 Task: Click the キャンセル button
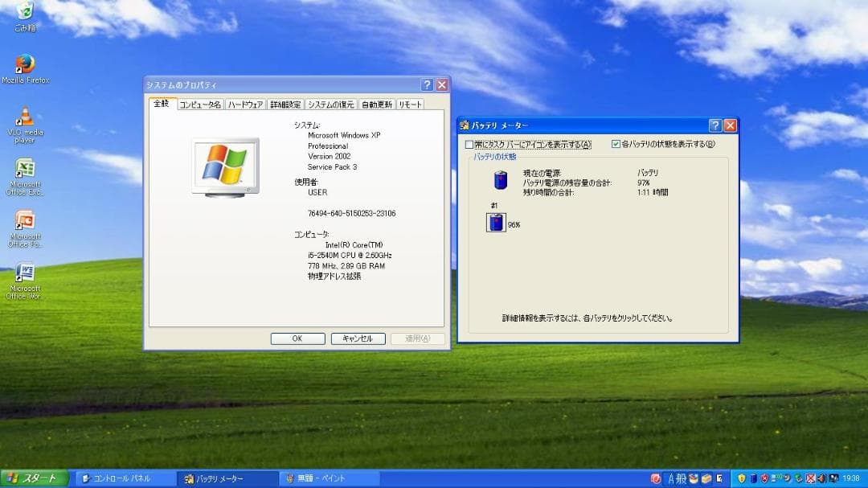(x=357, y=338)
